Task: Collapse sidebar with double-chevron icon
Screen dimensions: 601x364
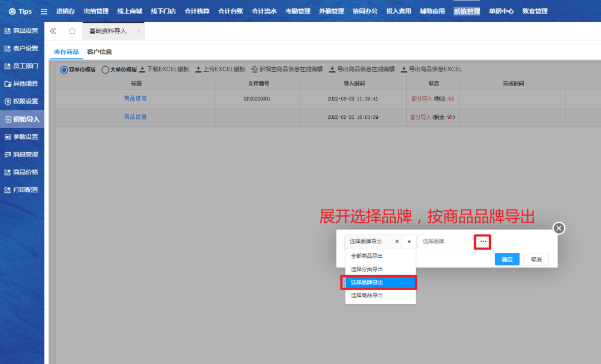Action: click(53, 31)
